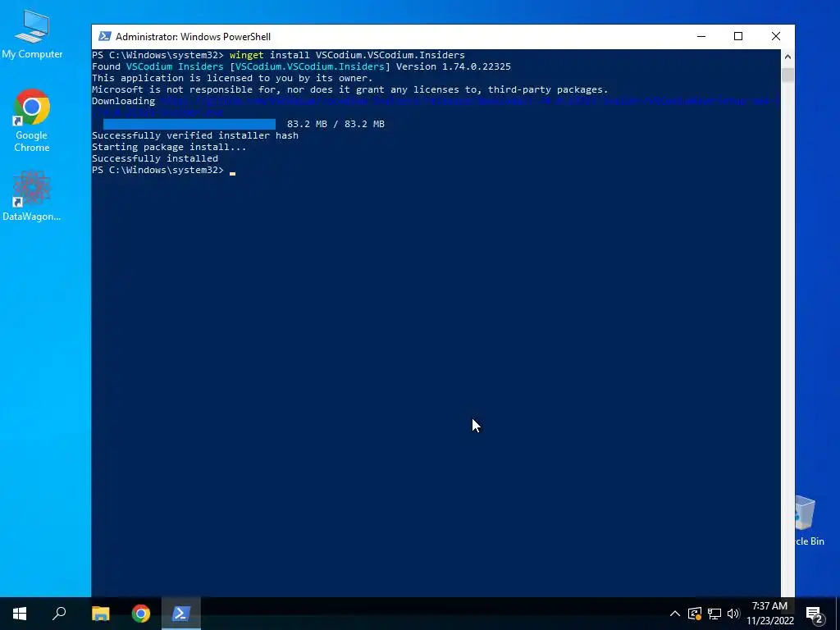Open taskbar search magnifier

tap(59, 614)
